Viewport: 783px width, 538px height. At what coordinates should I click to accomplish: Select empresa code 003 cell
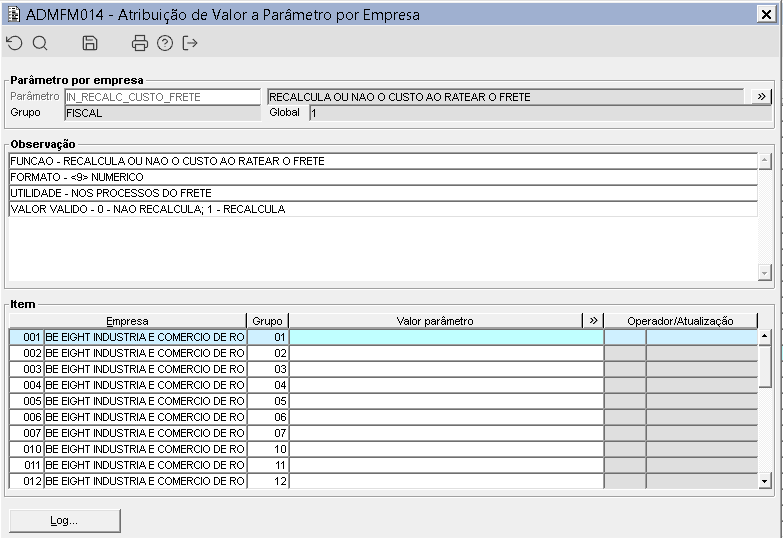click(x=26, y=369)
